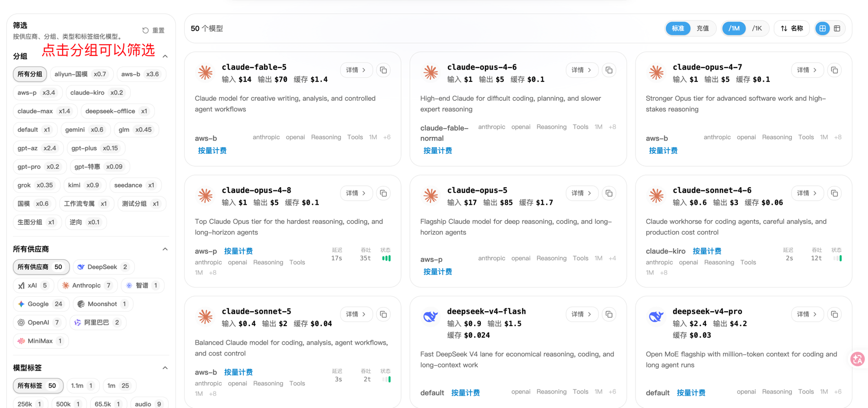Copy the deepseek-v4-flash model name
Image resolution: width=868 pixels, height=408 pixels.
click(x=609, y=314)
